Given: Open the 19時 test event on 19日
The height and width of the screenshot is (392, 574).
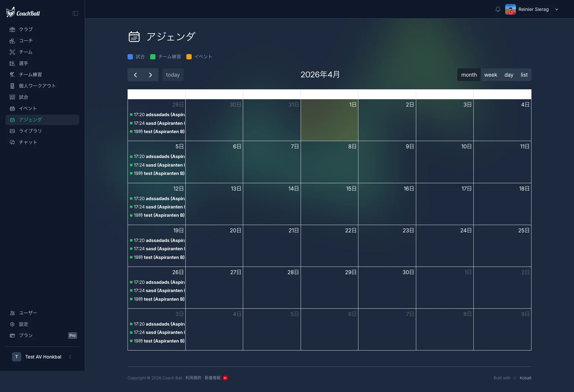Looking at the screenshot, I should [x=157, y=258].
